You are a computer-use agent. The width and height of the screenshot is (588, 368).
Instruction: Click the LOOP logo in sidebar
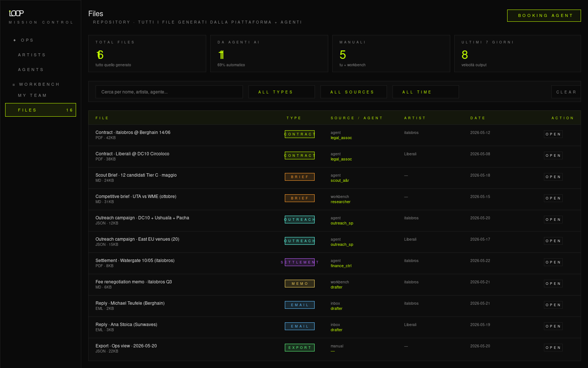click(16, 13)
